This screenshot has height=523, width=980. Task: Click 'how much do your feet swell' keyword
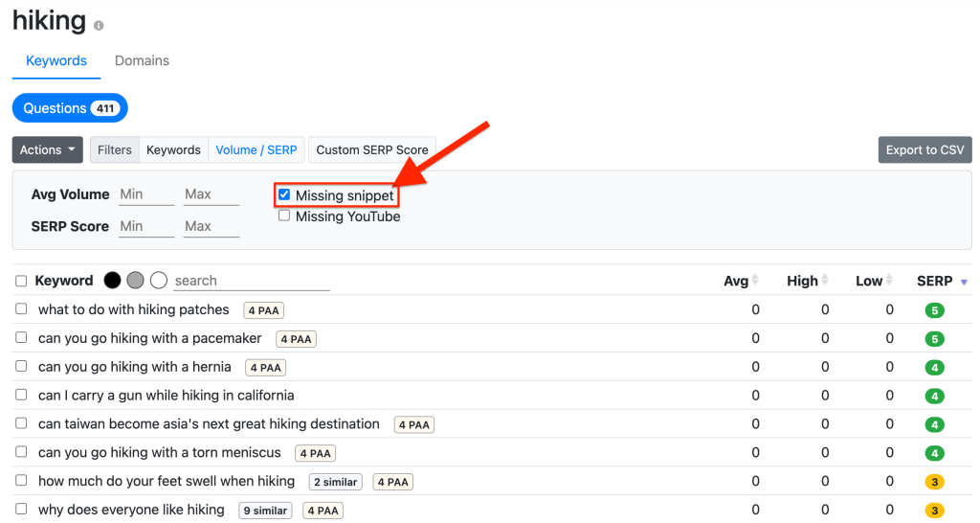coord(167,481)
